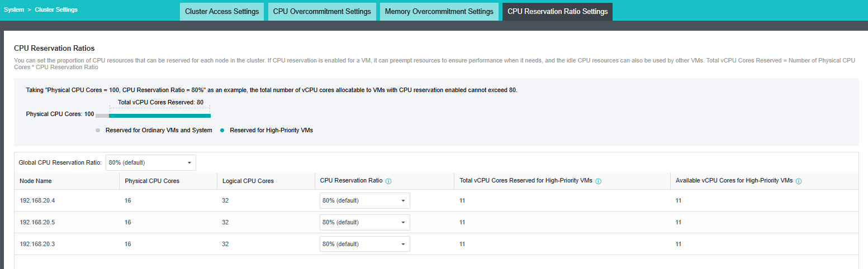Click info icon beside CPU Reservation Ratio header

pos(388,181)
